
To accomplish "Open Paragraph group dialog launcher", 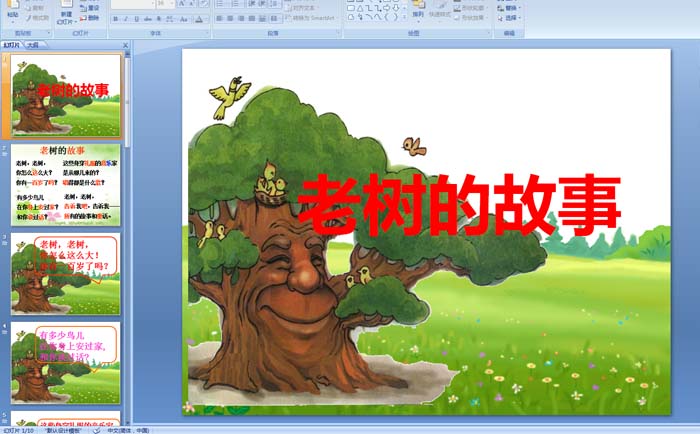I will point(338,33).
